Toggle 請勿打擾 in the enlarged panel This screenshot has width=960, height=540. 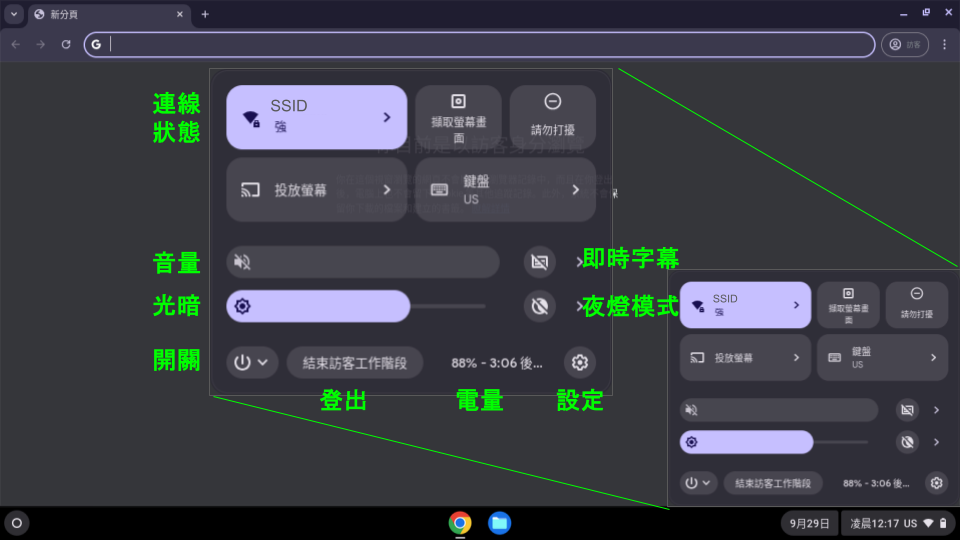tap(552, 117)
